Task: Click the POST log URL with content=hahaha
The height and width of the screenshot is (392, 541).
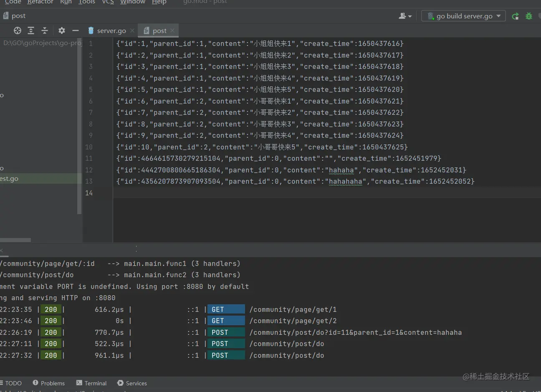Action: tap(356, 332)
